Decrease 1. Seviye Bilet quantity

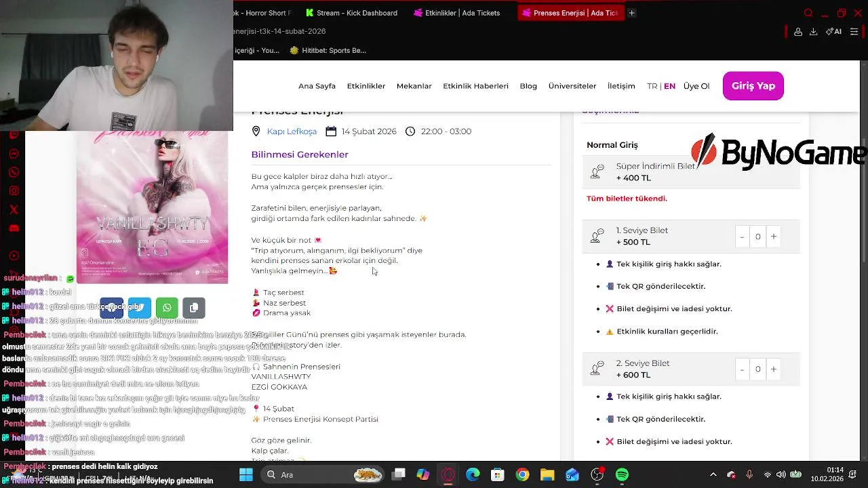[742, 237]
